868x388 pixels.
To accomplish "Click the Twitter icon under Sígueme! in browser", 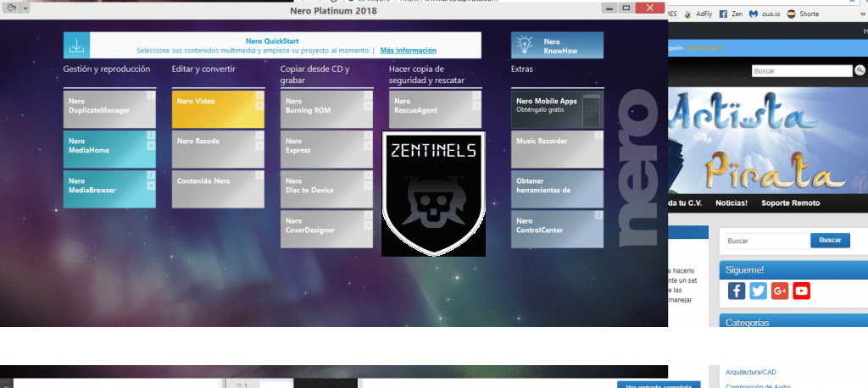I will click(758, 291).
